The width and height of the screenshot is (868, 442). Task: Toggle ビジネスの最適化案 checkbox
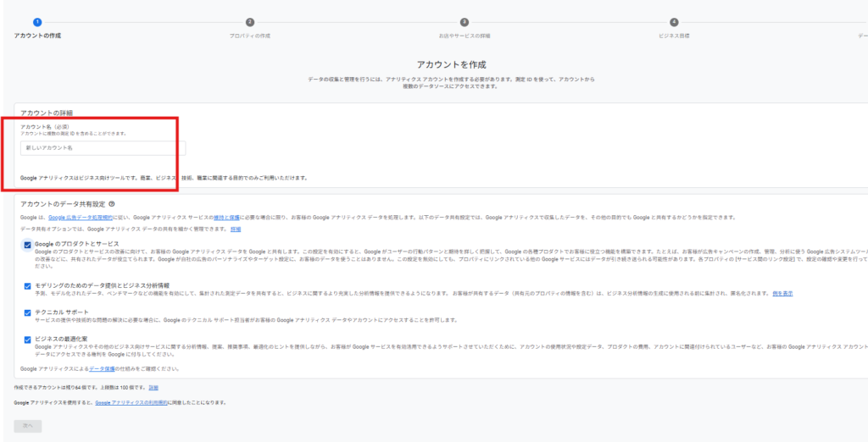point(28,340)
